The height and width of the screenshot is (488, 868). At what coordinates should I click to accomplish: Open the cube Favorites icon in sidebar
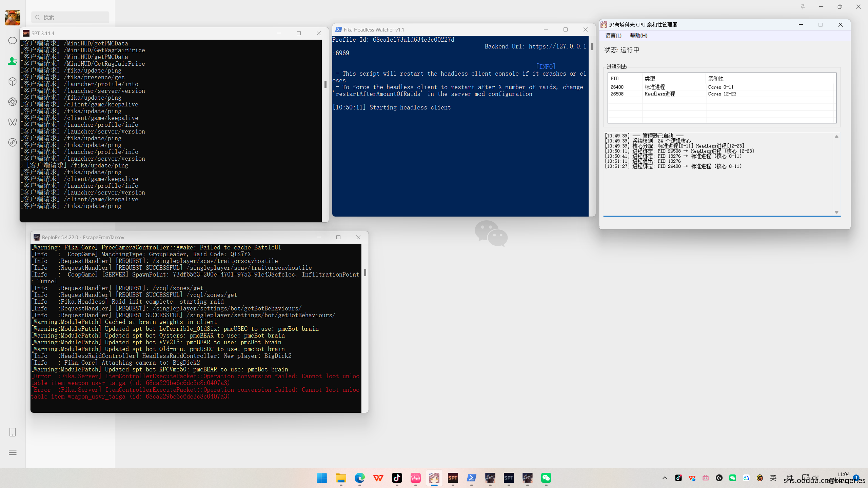pyautogui.click(x=13, y=81)
